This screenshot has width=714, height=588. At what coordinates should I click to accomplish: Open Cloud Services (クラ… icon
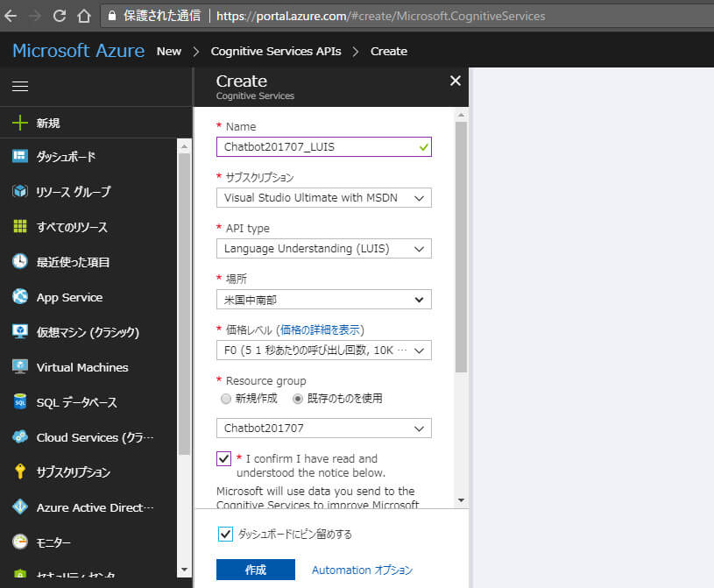(x=20, y=436)
